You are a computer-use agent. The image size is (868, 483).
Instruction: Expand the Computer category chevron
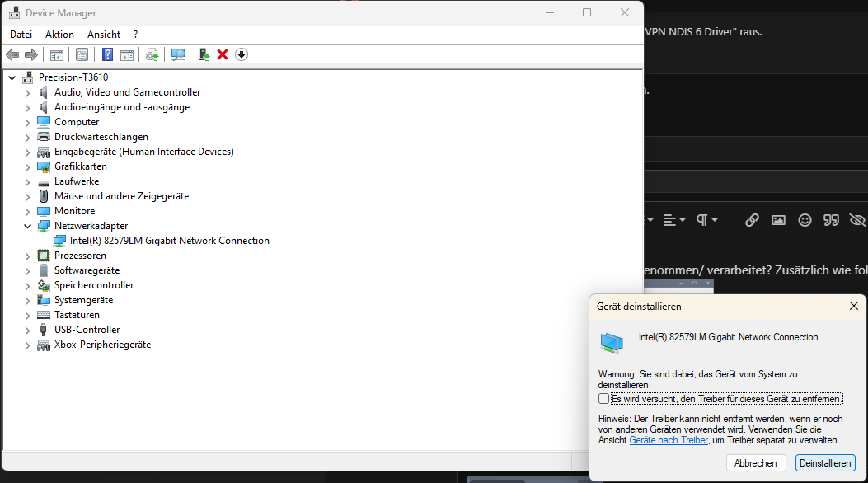pyautogui.click(x=28, y=122)
